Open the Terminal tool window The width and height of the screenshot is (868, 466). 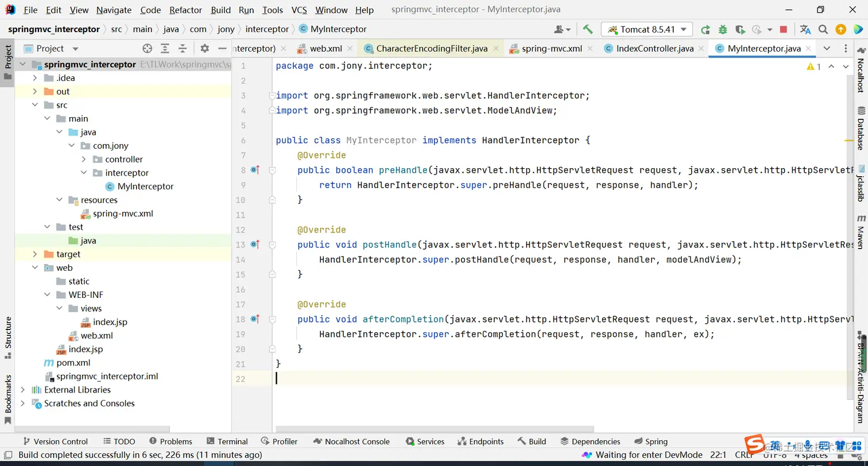[227, 441]
